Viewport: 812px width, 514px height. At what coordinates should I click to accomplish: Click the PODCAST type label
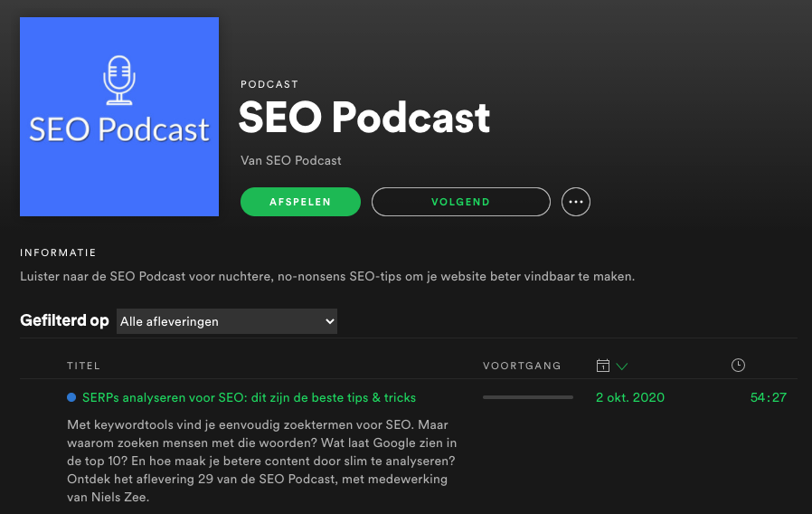click(x=269, y=84)
